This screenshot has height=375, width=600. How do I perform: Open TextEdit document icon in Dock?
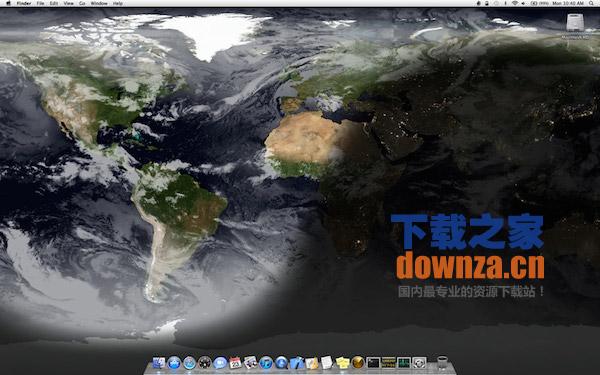327,362
